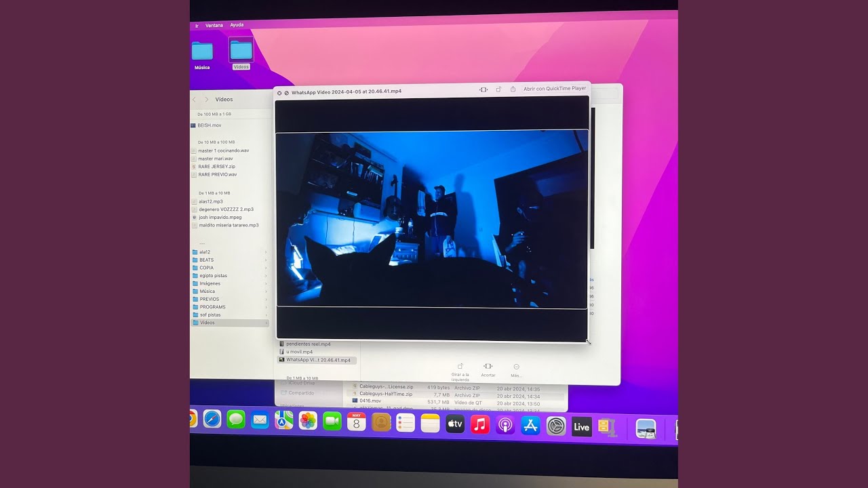Click Abrir con QuickTime Player button
The width and height of the screenshot is (868, 488).
click(555, 89)
